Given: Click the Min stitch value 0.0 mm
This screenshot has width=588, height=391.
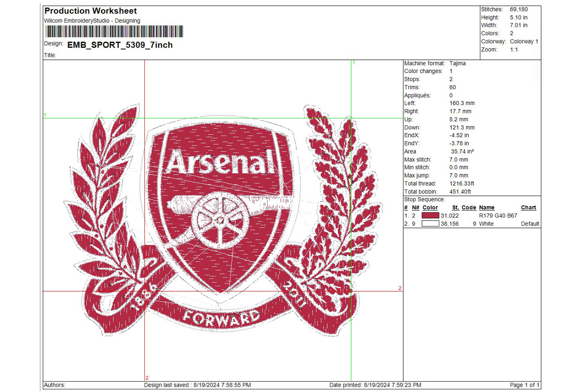Looking at the screenshot, I should click(459, 167).
